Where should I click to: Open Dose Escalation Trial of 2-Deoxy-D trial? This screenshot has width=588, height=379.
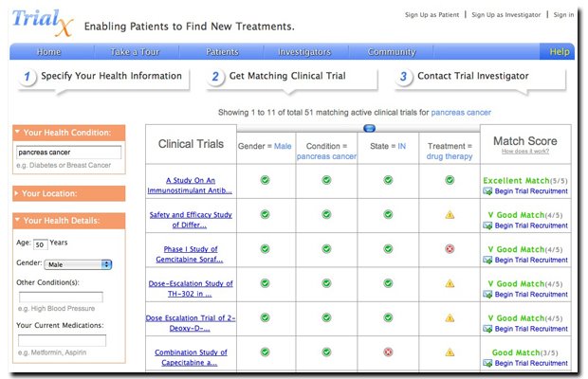(191, 323)
